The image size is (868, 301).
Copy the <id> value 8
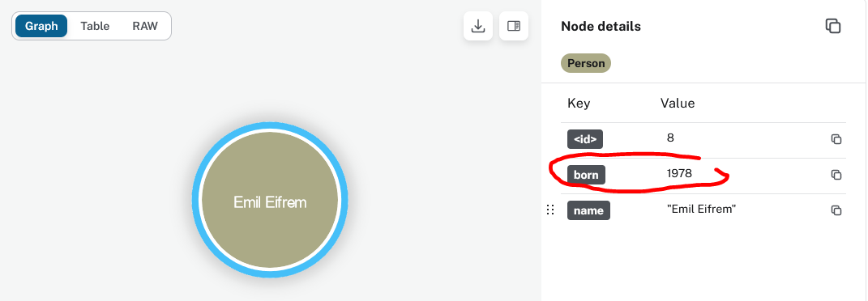pos(836,139)
